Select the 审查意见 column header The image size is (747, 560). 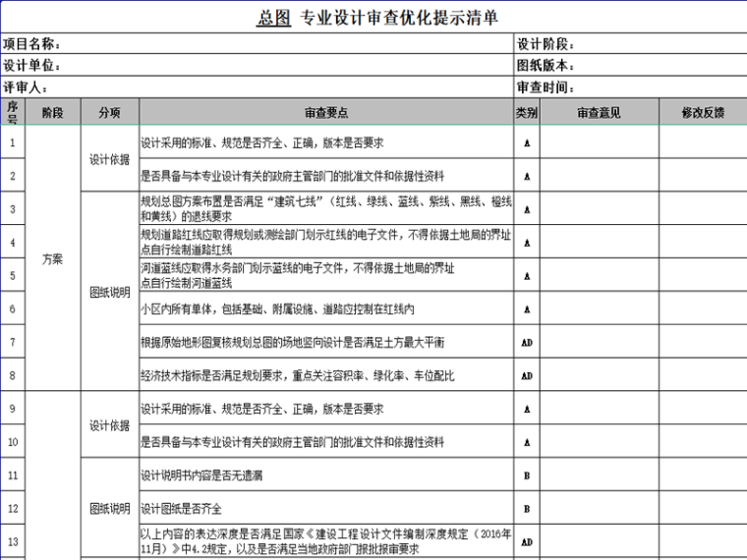(x=599, y=112)
